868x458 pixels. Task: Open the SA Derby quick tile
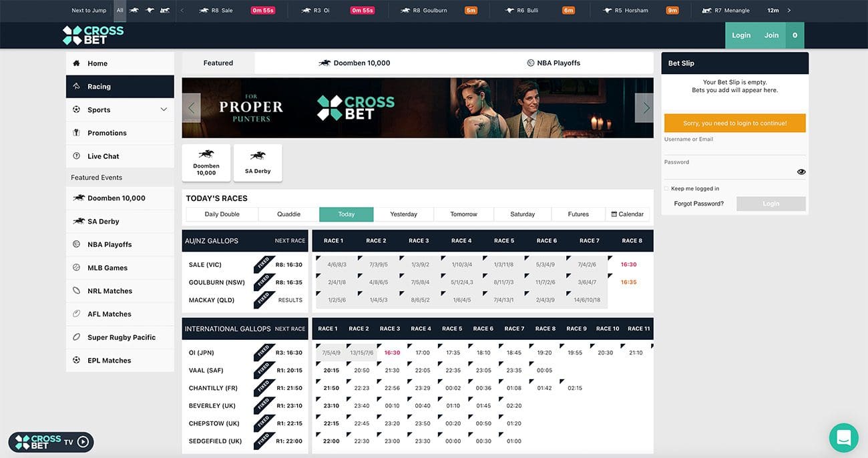coord(258,162)
